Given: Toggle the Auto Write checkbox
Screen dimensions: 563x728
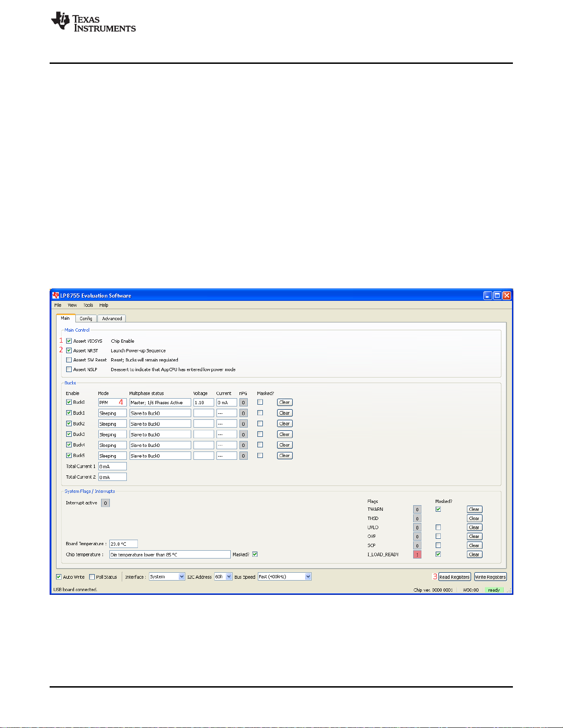Looking at the screenshot, I should (x=59, y=577).
